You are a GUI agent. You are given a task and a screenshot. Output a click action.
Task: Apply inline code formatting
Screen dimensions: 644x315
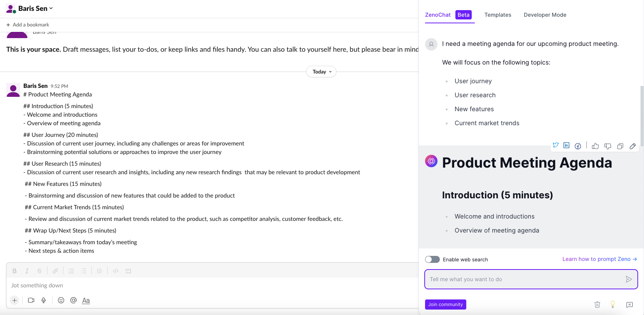pos(115,271)
